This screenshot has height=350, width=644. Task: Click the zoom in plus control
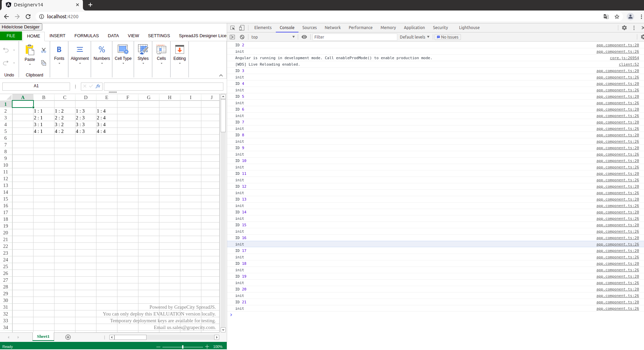[x=207, y=346]
